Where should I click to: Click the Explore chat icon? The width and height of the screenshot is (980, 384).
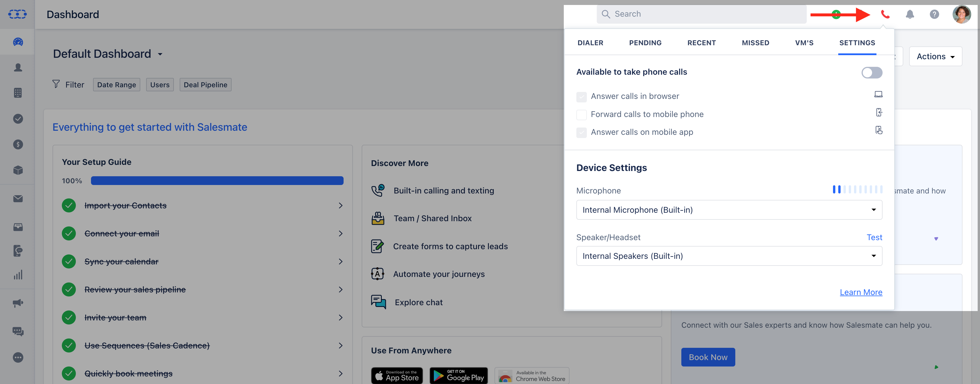point(378,302)
